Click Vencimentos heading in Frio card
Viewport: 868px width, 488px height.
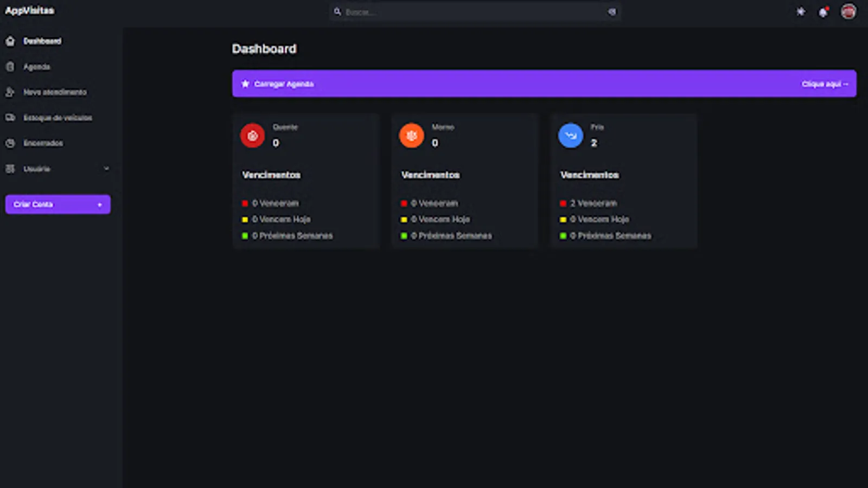click(x=590, y=175)
